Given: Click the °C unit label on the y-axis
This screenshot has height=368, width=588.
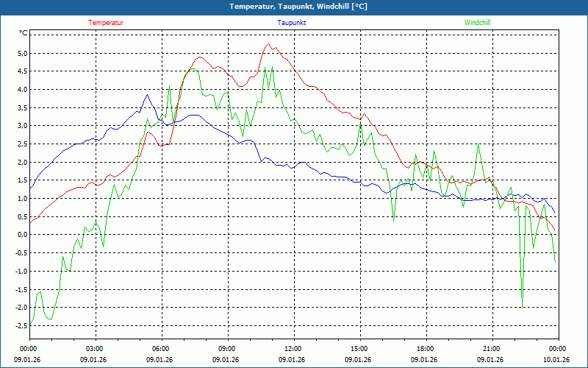Looking at the screenshot, I should [23, 33].
